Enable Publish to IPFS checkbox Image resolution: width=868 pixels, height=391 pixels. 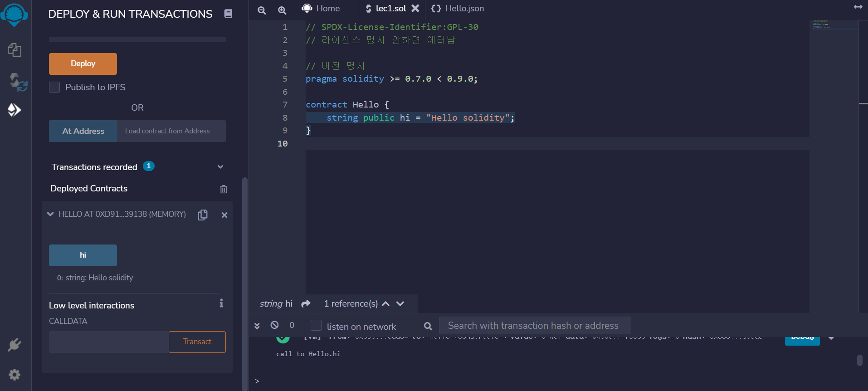[54, 87]
